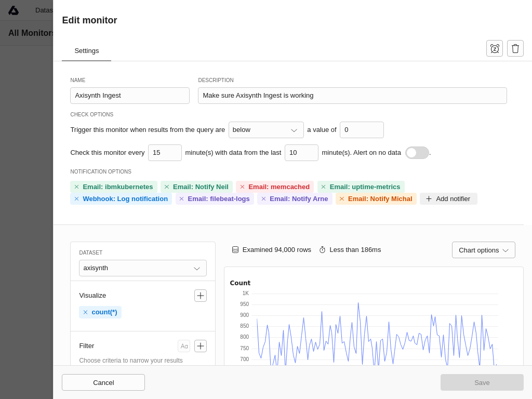The height and width of the screenshot is (399, 532).
Task: Remove the Webhook: Log notification tag
Action: click(76, 199)
